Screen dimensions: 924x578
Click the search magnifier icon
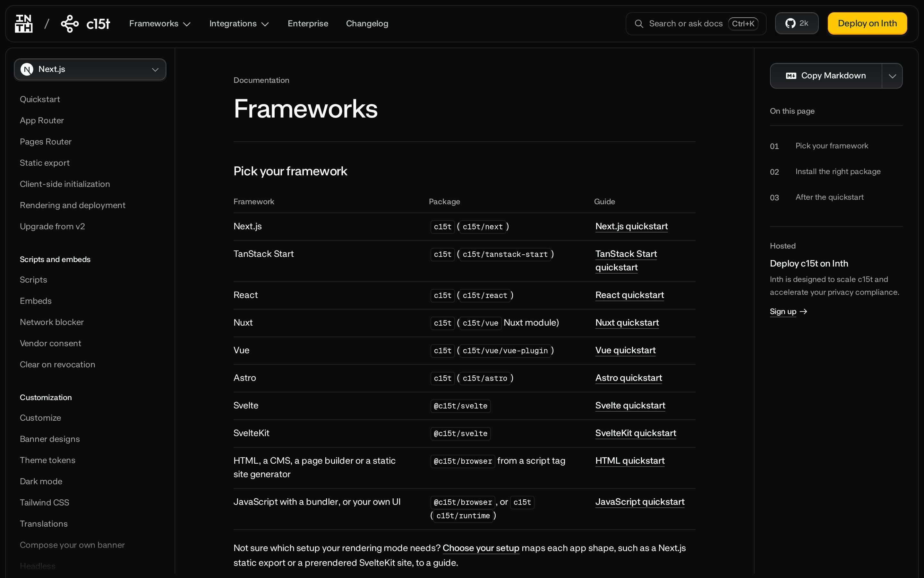point(639,24)
